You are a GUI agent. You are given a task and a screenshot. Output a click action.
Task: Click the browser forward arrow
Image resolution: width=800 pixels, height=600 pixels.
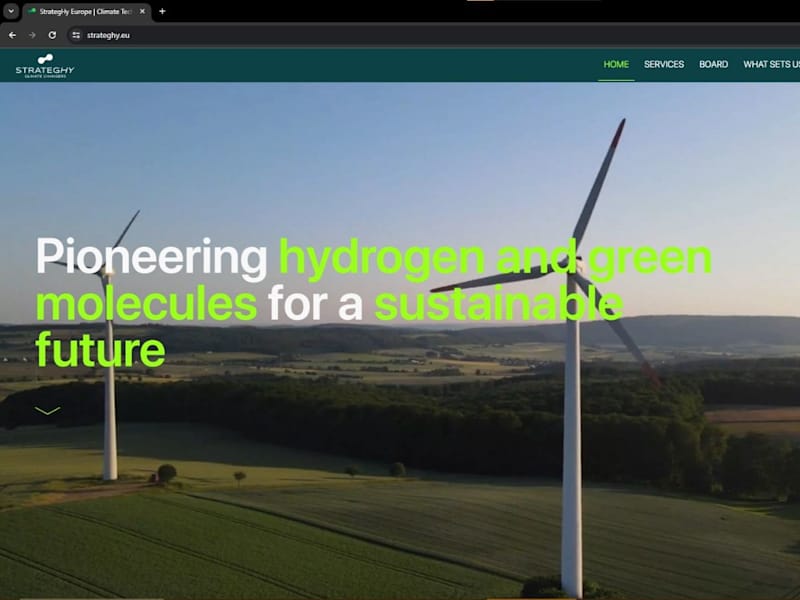coord(32,35)
